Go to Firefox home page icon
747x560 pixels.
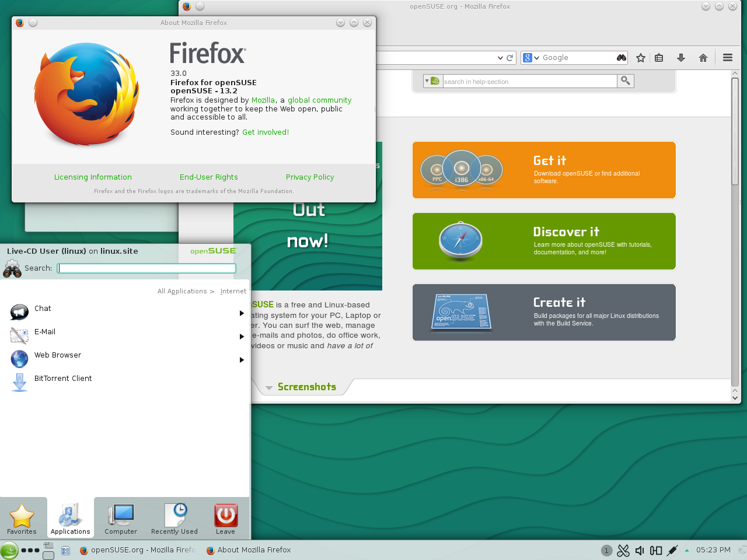(703, 58)
